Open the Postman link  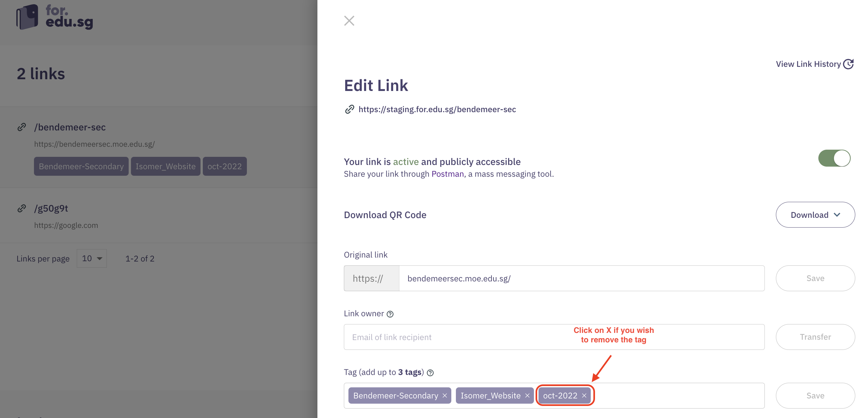pyautogui.click(x=447, y=174)
